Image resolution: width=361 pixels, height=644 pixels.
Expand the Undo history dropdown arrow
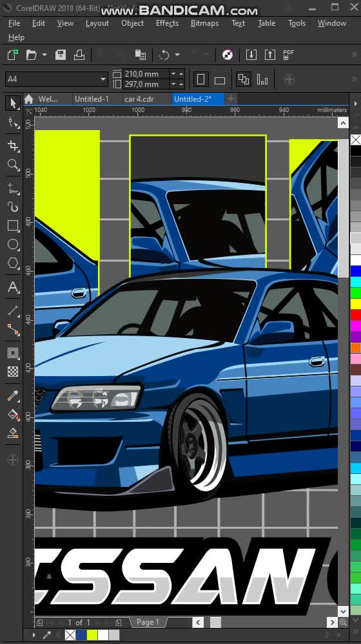click(x=177, y=54)
